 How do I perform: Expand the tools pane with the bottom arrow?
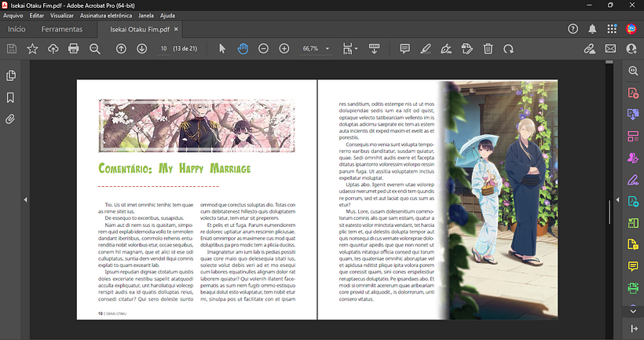[634, 328]
